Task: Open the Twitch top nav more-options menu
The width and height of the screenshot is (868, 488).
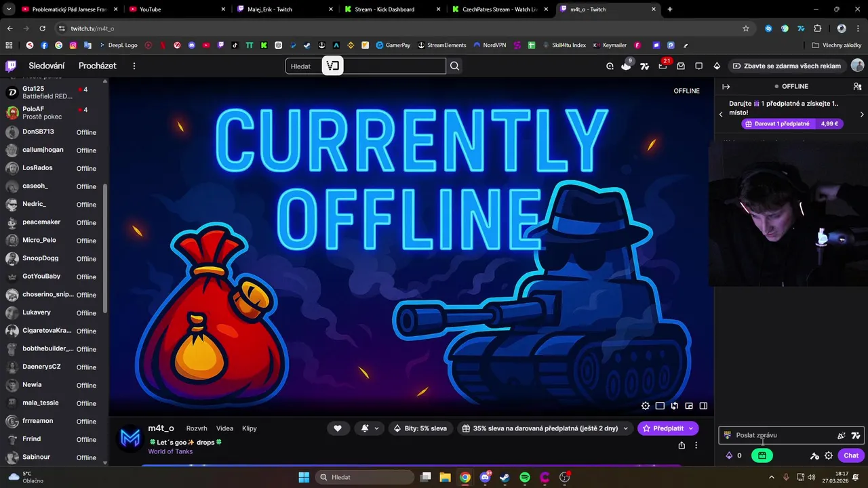Action: (134, 66)
